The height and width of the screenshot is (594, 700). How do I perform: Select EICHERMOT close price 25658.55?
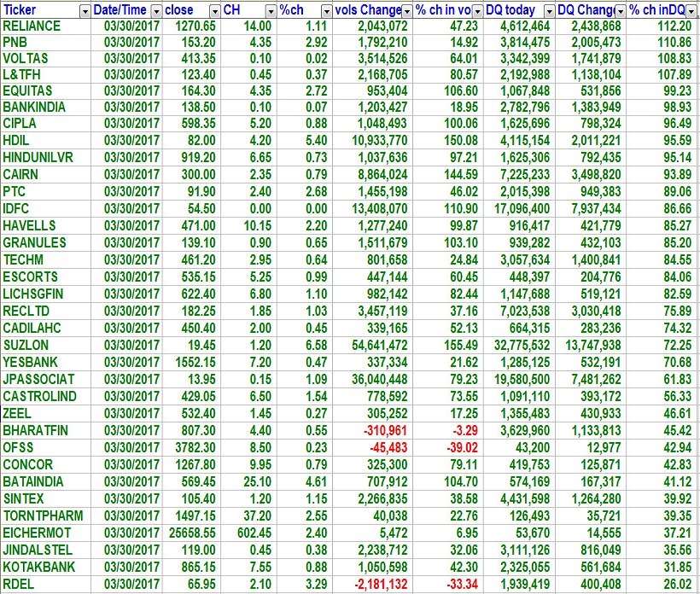coord(191,533)
